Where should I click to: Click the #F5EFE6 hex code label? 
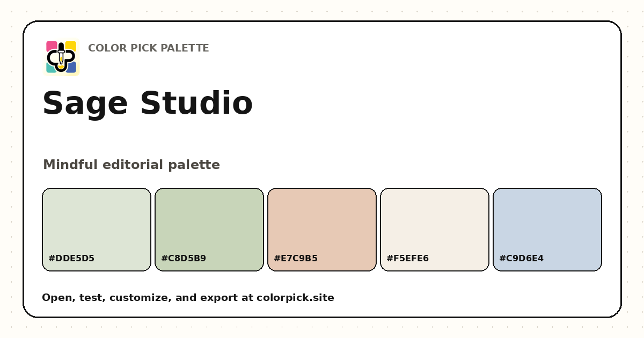[408, 259]
